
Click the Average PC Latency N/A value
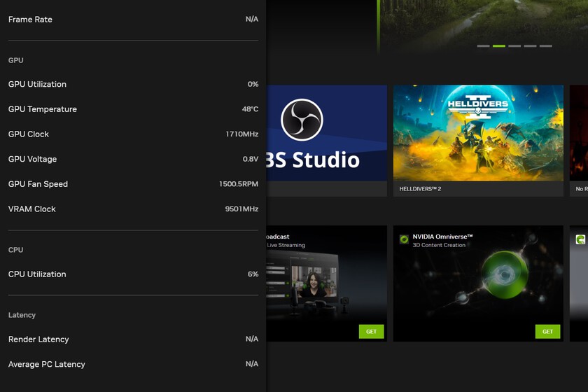(x=251, y=364)
